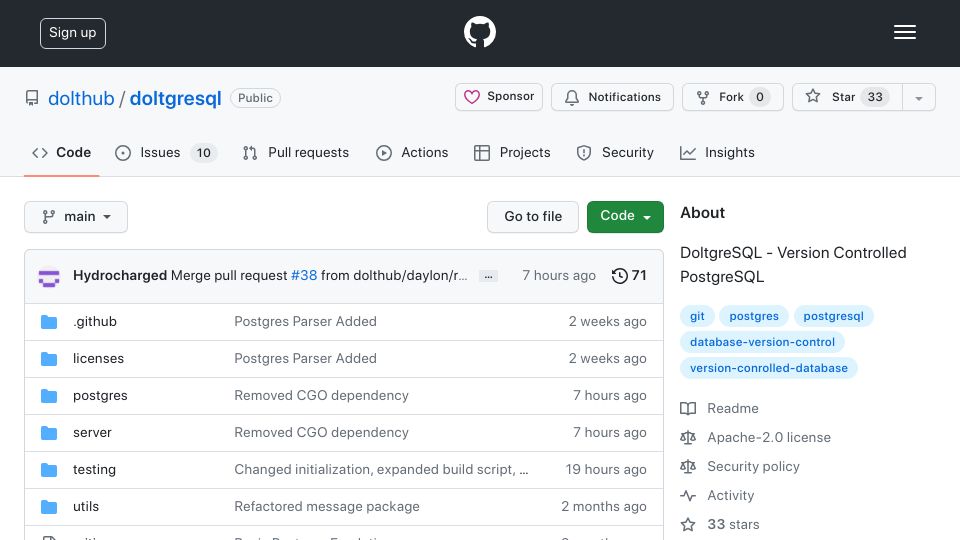This screenshot has width=960, height=540.
Task: Click the postgresql topic tag
Action: coord(833,317)
